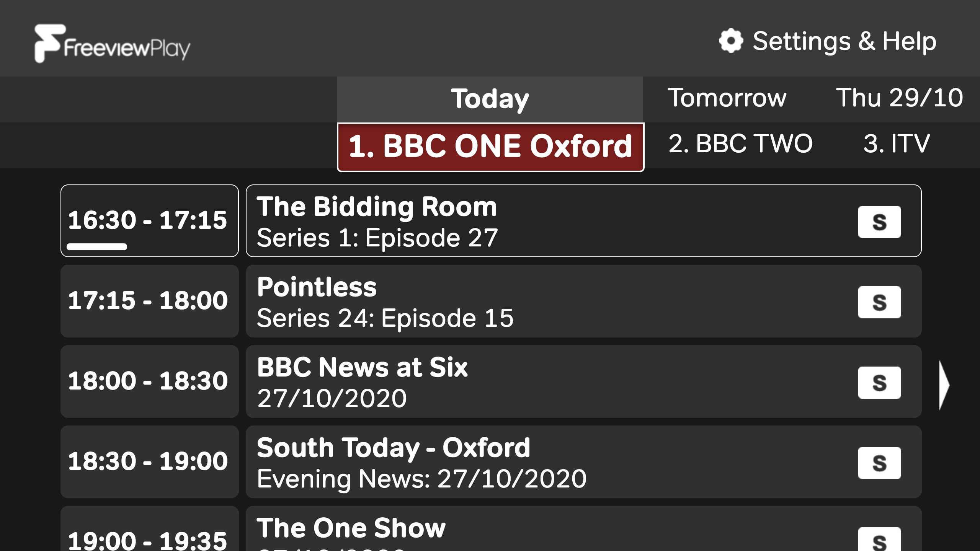Select the 1. BBC ONE Oxford channel
This screenshot has height=551, width=980.
(490, 147)
